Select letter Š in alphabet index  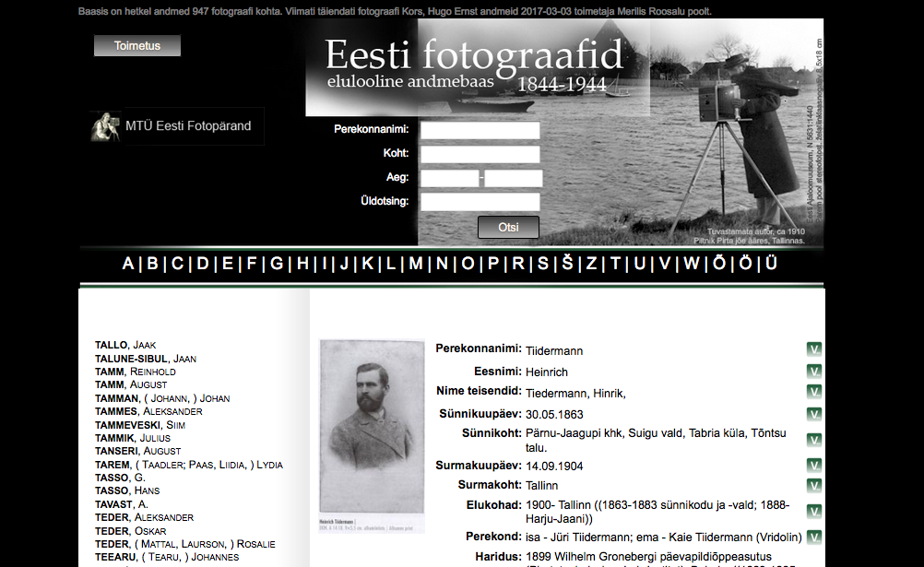(x=567, y=262)
